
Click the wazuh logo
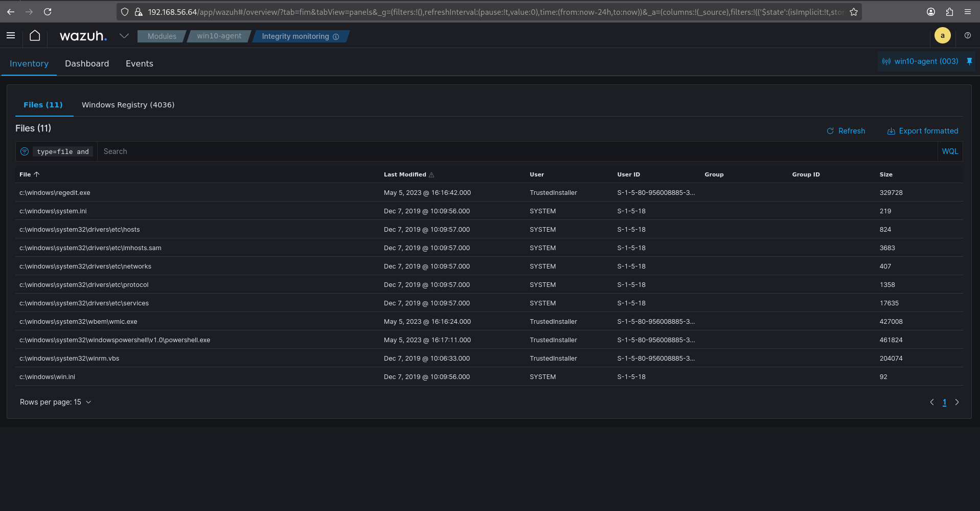[83, 36]
